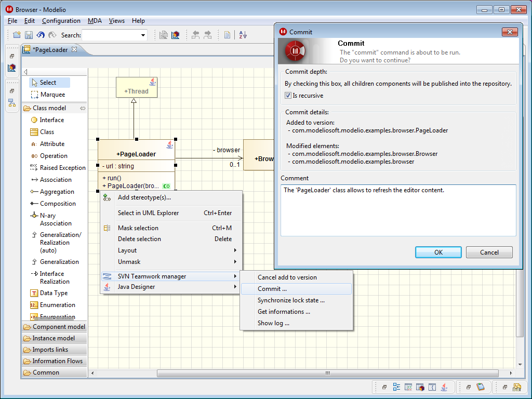The width and height of the screenshot is (532, 399).
Task: Confirm the commit with OK
Action: click(438, 252)
